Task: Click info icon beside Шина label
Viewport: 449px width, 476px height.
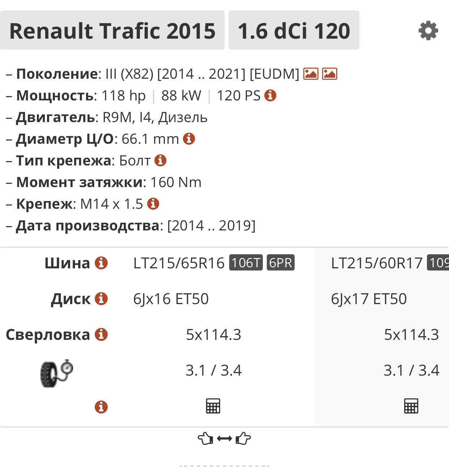Action: tap(101, 263)
